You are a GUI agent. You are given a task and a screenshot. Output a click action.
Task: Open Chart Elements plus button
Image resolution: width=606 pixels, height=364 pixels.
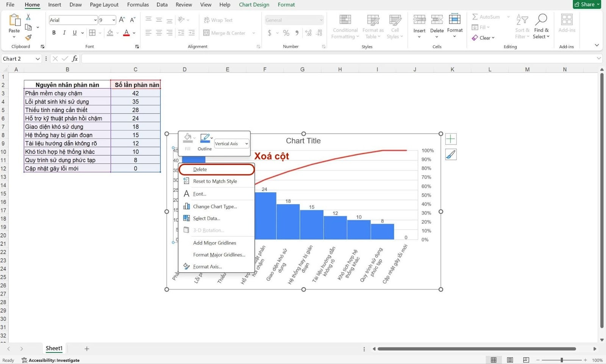(x=451, y=139)
